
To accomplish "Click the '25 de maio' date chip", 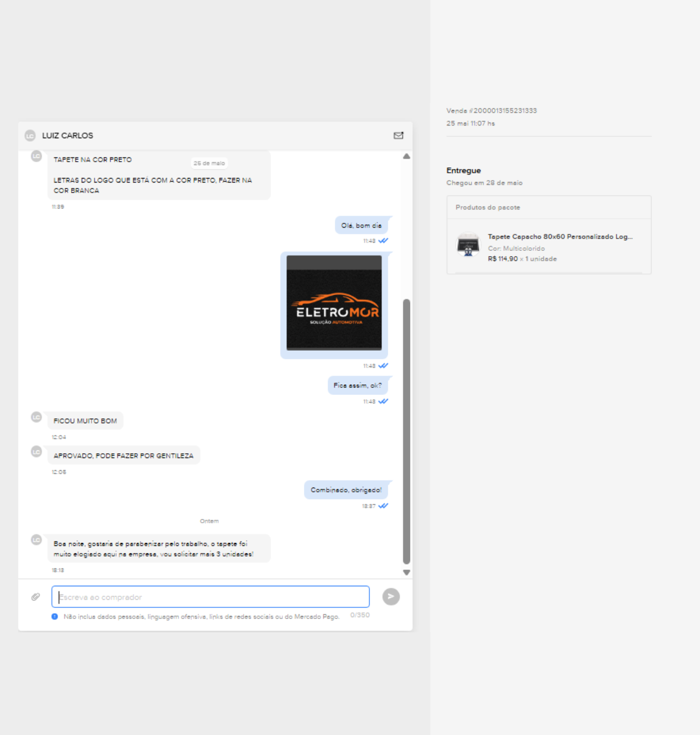I will point(209,163).
